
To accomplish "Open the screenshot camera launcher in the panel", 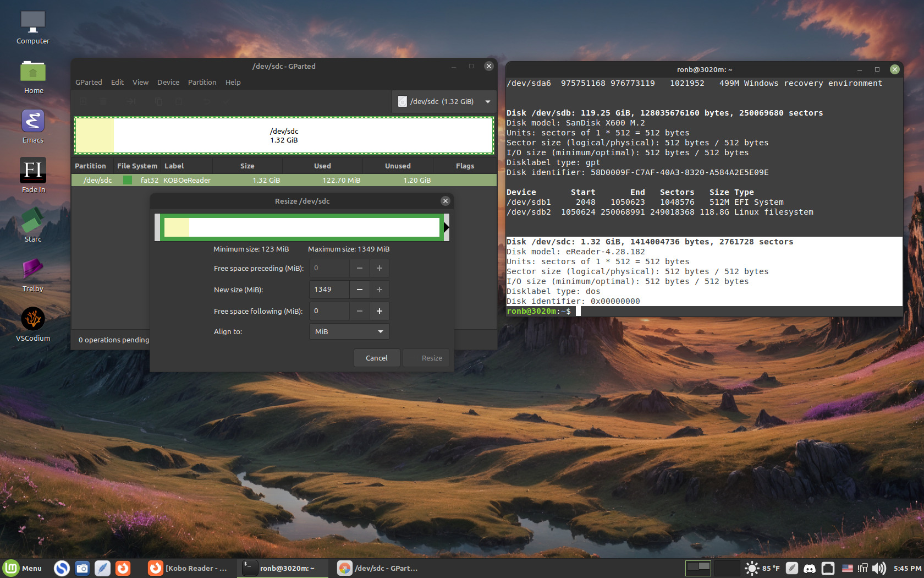I will 82,568.
